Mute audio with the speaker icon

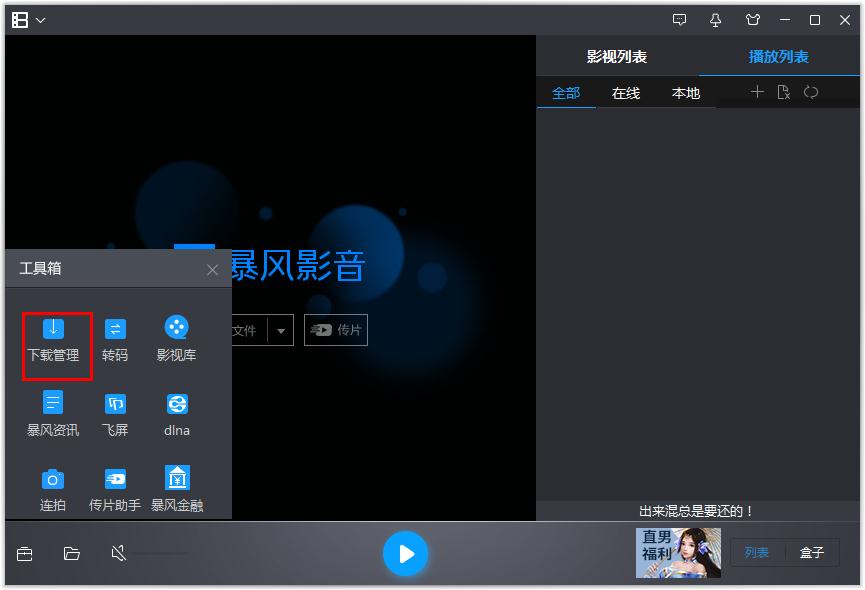click(116, 552)
